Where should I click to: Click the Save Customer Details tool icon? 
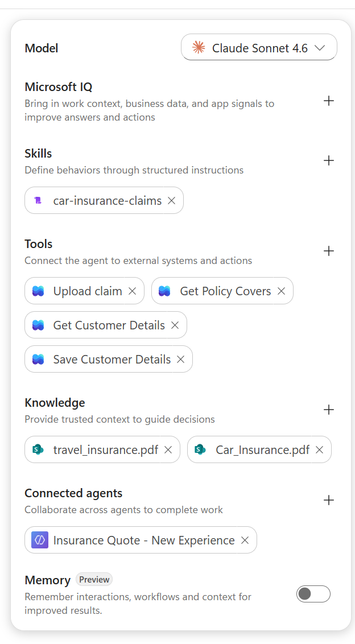coord(38,359)
